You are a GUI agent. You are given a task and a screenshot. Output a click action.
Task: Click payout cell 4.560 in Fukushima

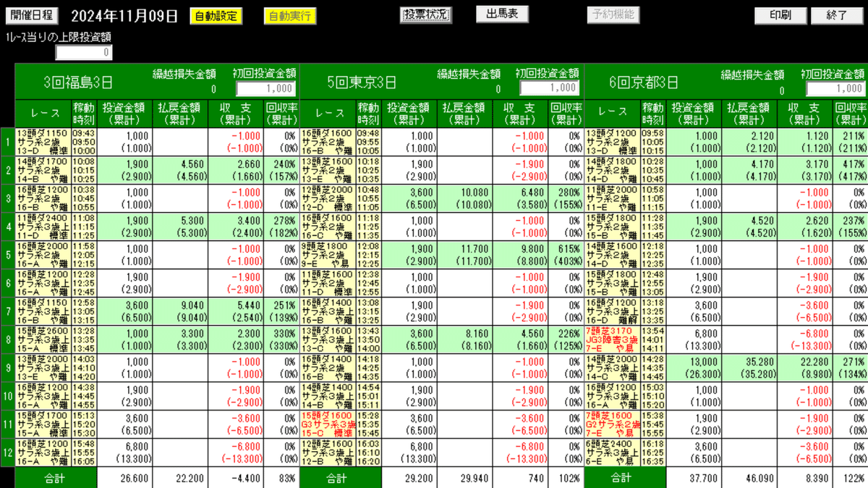click(x=181, y=169)
